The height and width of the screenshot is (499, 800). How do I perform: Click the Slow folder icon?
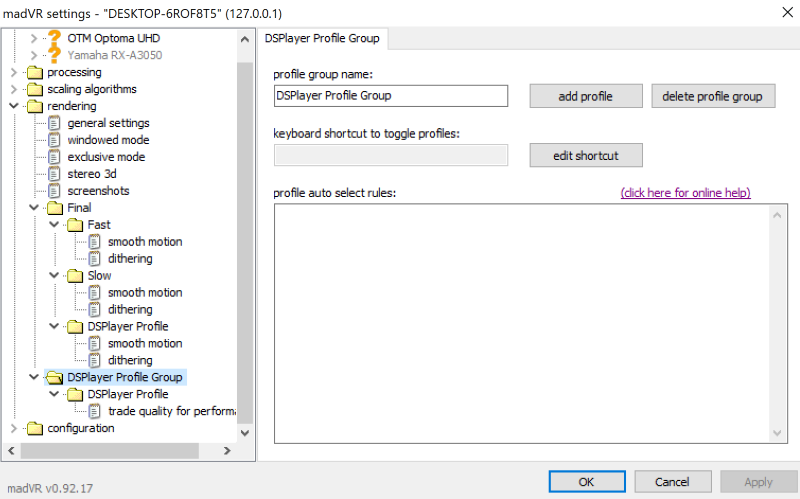(x=75, y=276)
